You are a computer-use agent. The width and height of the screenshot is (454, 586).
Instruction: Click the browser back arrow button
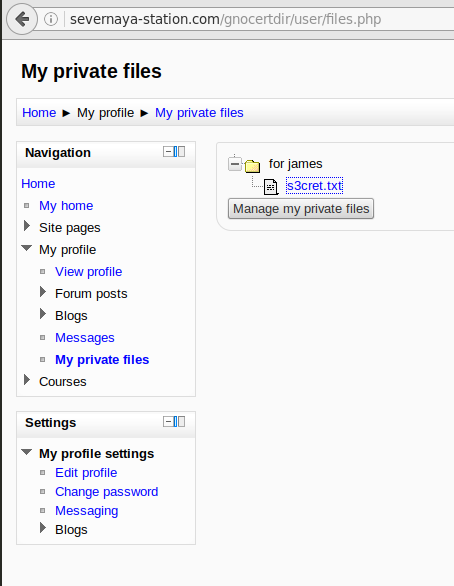coord(22,19)
